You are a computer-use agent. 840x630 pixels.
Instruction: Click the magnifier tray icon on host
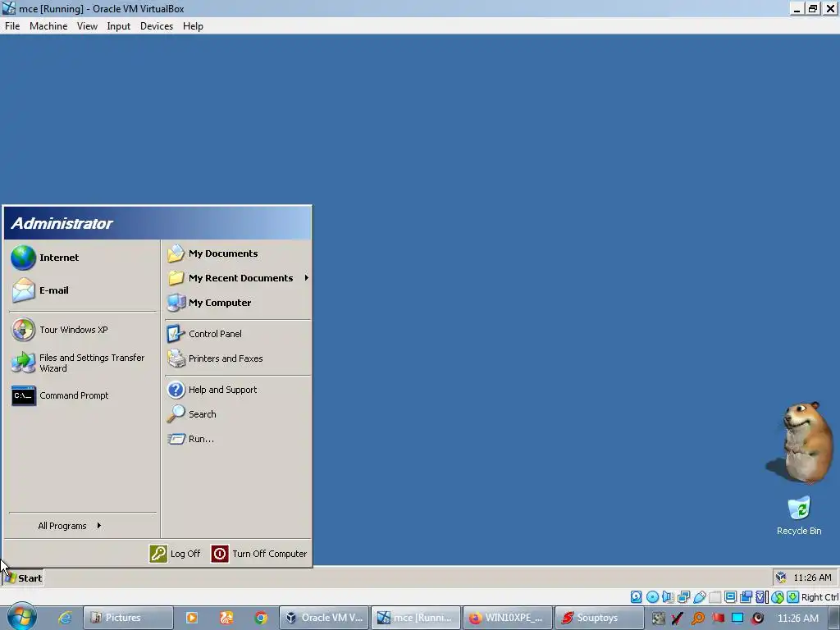click(697, 619)
